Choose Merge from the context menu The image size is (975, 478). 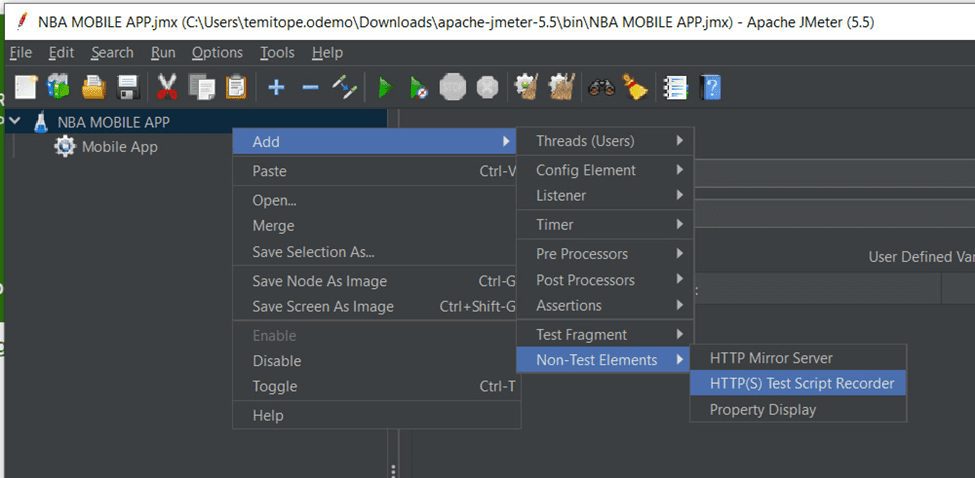pos(374,226)
